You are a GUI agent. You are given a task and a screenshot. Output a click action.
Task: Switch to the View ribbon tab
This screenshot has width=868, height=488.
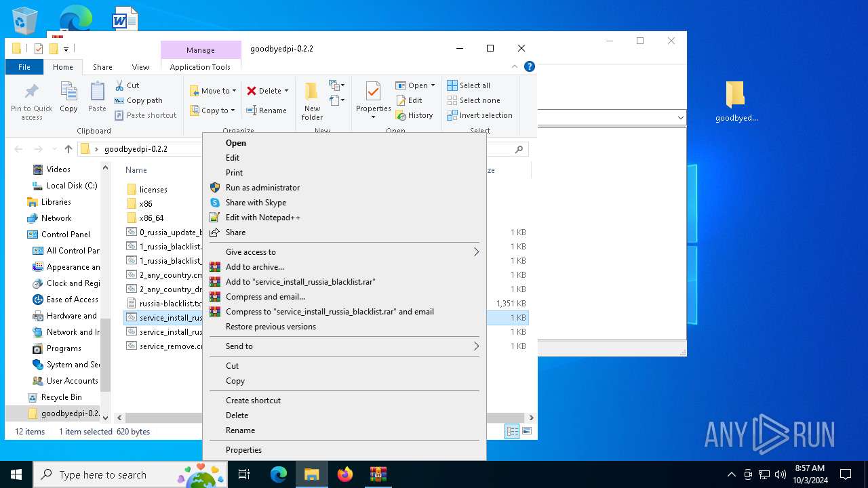click(x=140, y=67)
